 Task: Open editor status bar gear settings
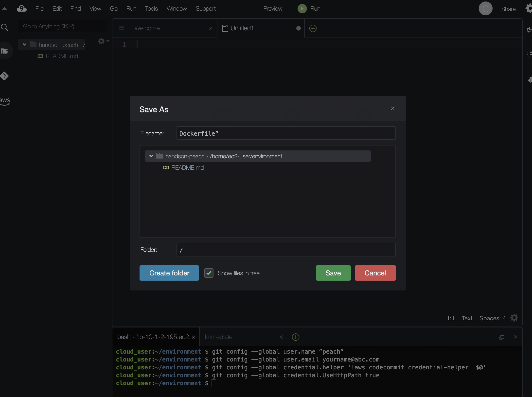(514, 318)
